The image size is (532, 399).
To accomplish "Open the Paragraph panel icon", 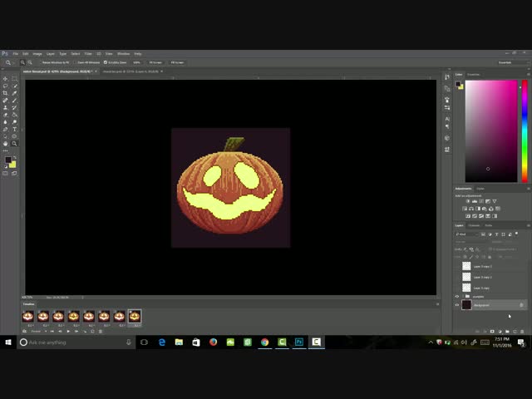I will [447, 126].
